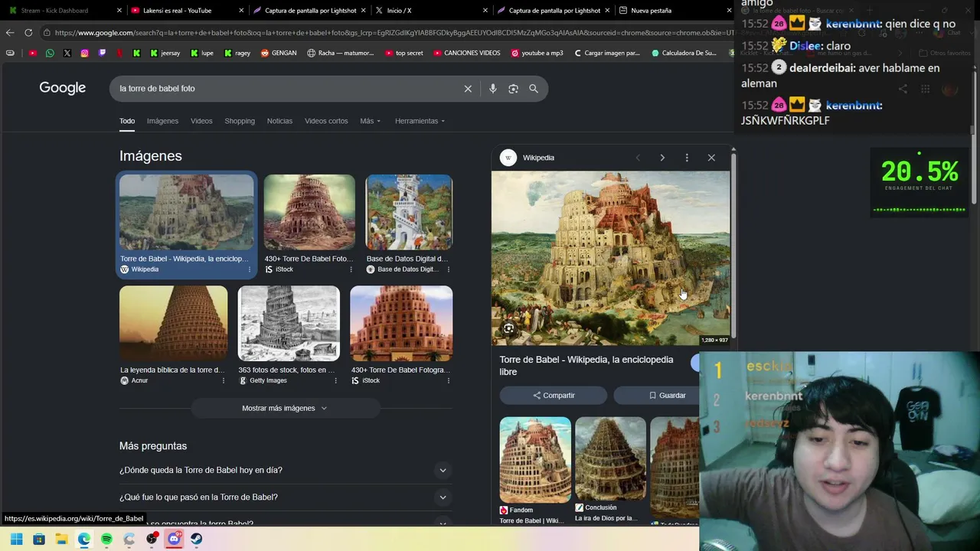The width and height of the screenshot is (980, 551).
Task: Switch to the Videos search tab
Action: [201, 121]
